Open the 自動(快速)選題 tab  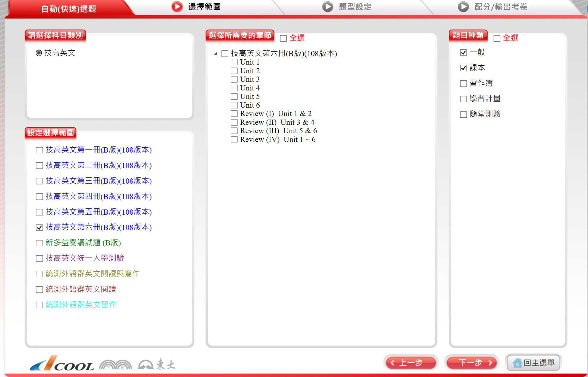pyautogui.click(x=69, y=9)
